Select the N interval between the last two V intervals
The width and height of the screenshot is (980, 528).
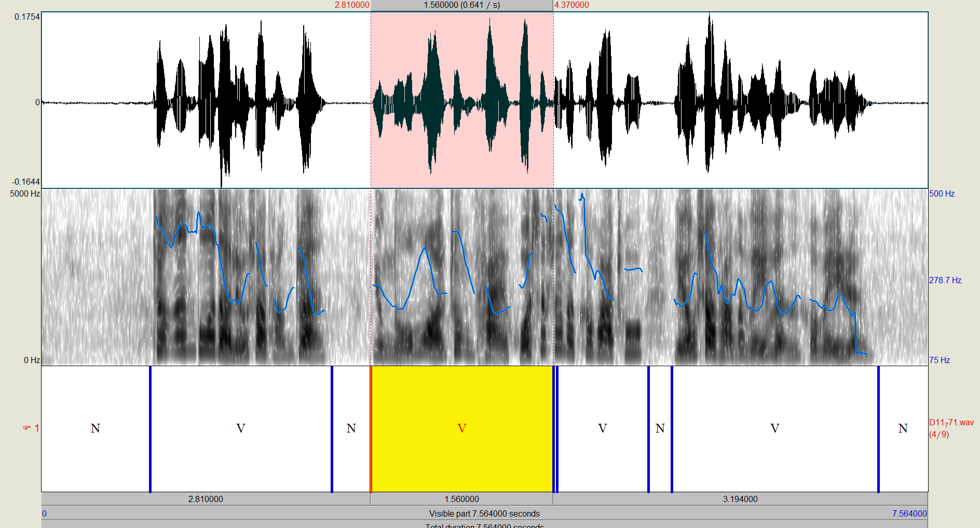click(x=660, y=428)
